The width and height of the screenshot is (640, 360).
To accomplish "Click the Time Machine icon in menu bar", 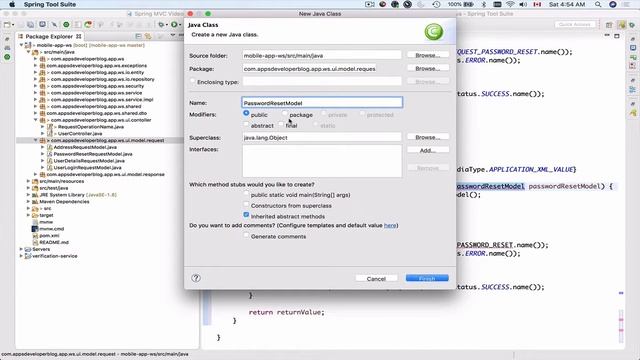I will coord(436,4).
